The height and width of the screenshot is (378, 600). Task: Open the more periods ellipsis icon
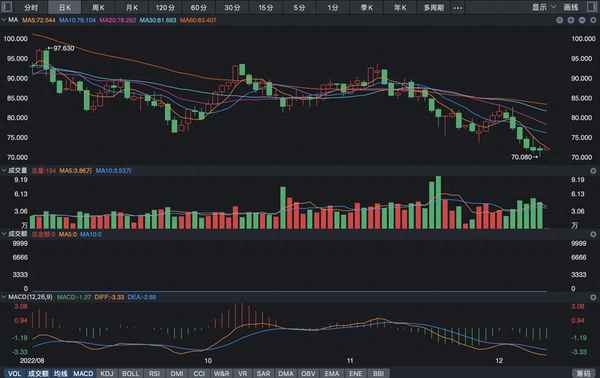458,7
